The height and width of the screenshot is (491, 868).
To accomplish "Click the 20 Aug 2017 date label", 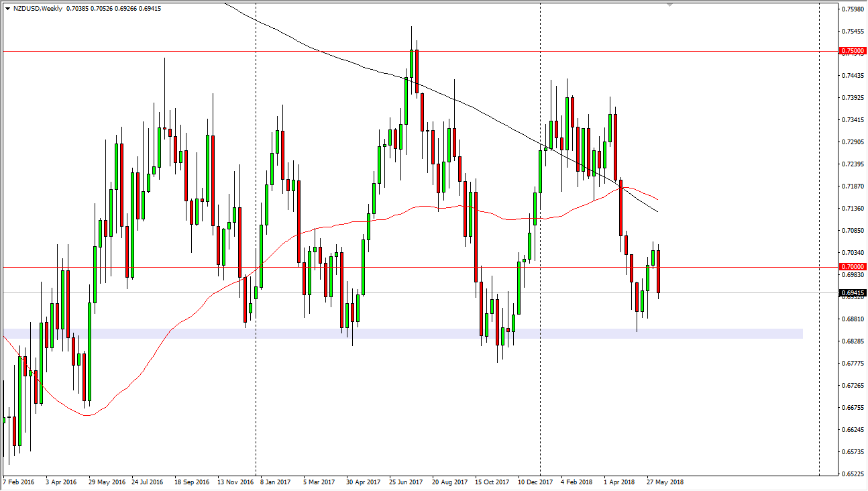I will coord(449,482).
